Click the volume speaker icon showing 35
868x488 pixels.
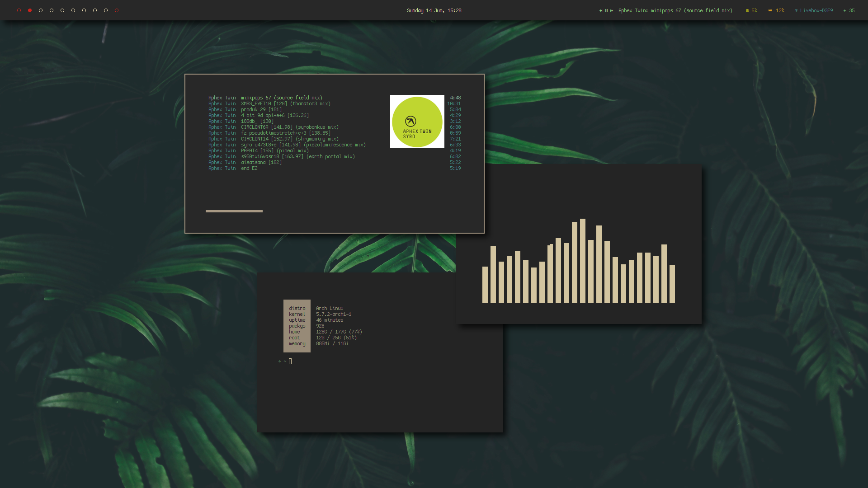point(844,10)
